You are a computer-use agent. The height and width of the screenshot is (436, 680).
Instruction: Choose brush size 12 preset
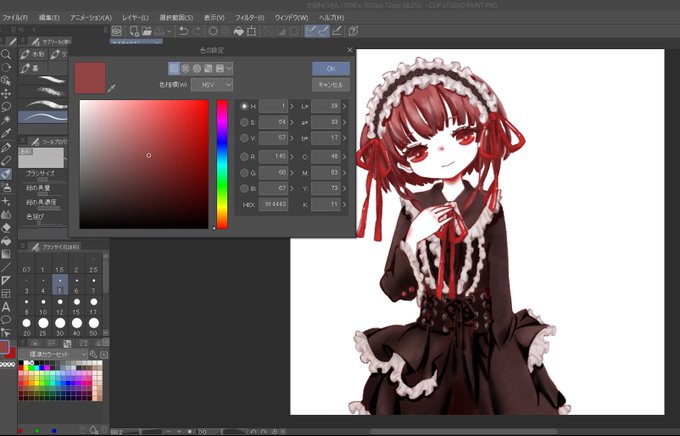pyautogui.click(x=60, y=305)
